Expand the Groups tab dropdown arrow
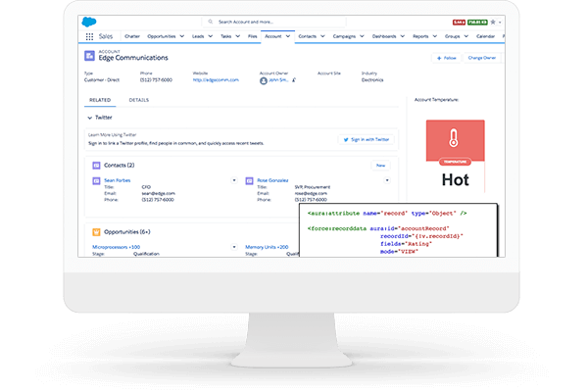 466,36
